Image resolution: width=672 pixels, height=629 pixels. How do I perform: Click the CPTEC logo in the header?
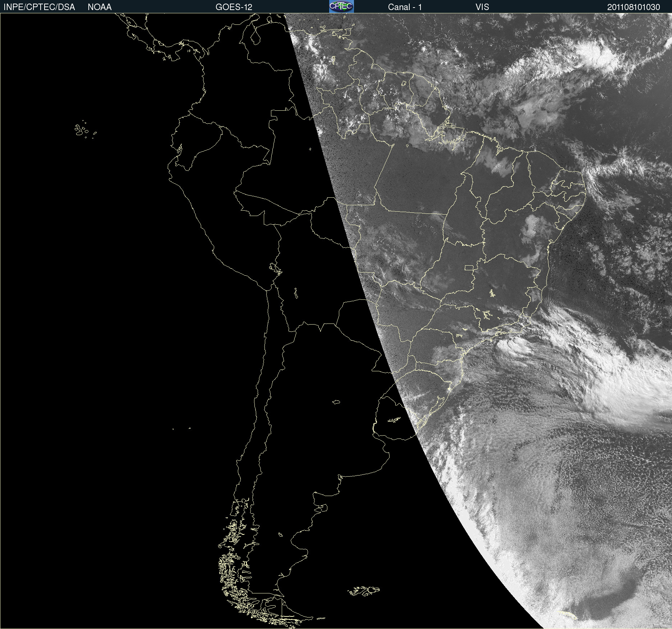pyautogui.click(x=341, y=6)
